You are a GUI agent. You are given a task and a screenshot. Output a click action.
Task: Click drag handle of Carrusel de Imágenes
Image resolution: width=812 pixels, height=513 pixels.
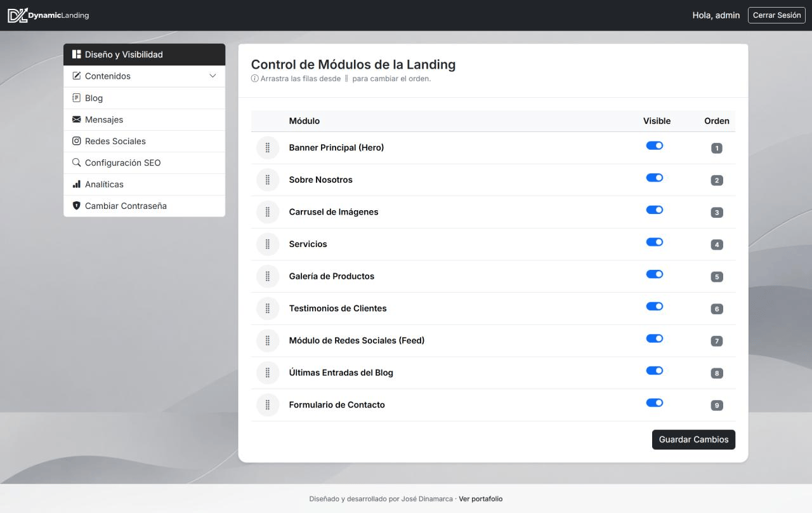[268, 212]
